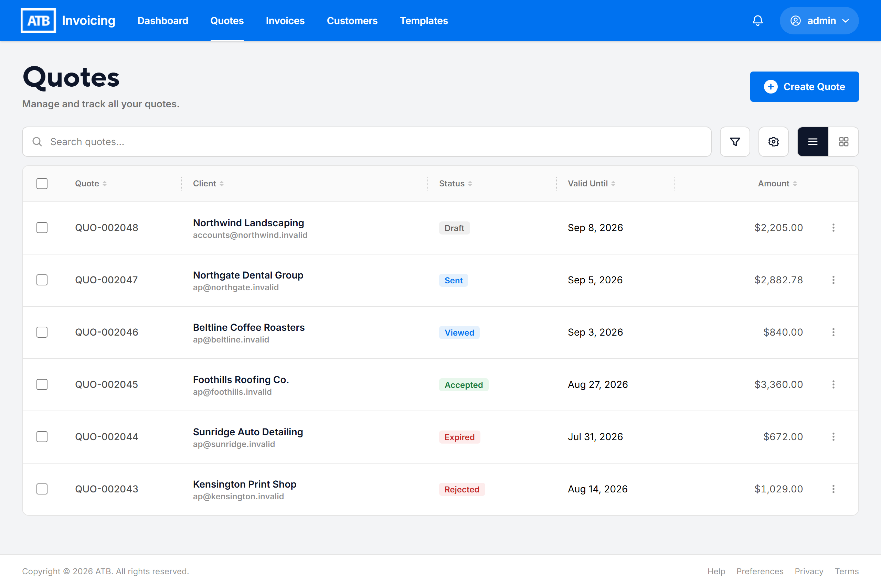881x588 pixels.
Task: Open the Terms footer link
Action: point(847,571)
